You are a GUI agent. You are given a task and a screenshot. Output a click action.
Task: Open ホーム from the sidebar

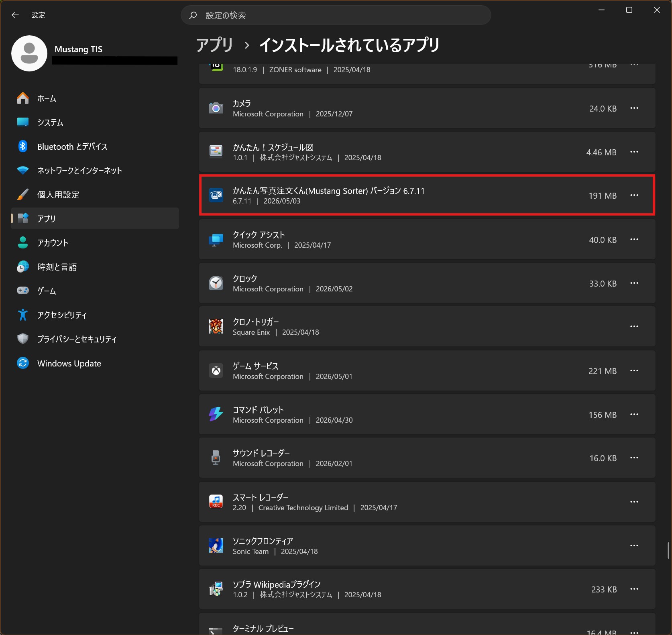click(x=95, y=98)
